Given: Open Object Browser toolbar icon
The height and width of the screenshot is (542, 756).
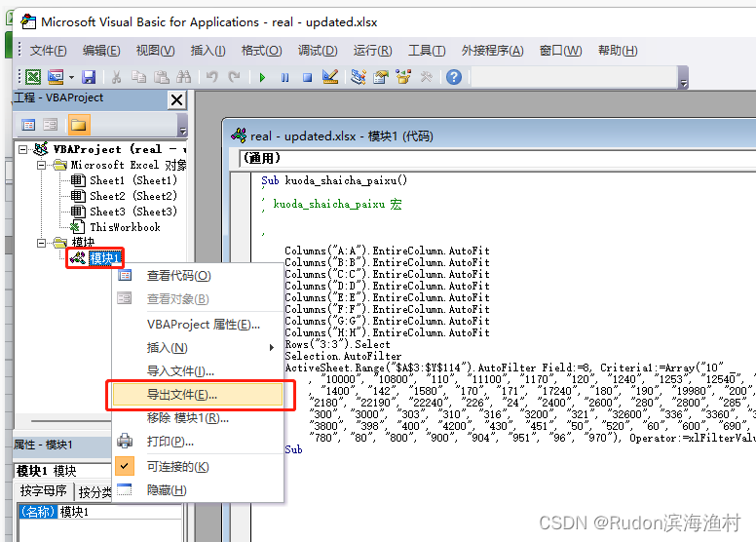Looking at the screenshot, I should (x=403, y=77).
